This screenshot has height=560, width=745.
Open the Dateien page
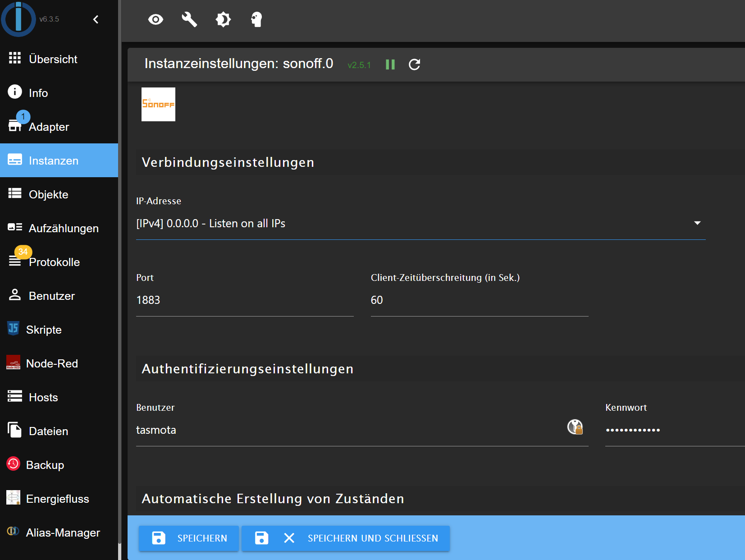(x=59, y=431)
